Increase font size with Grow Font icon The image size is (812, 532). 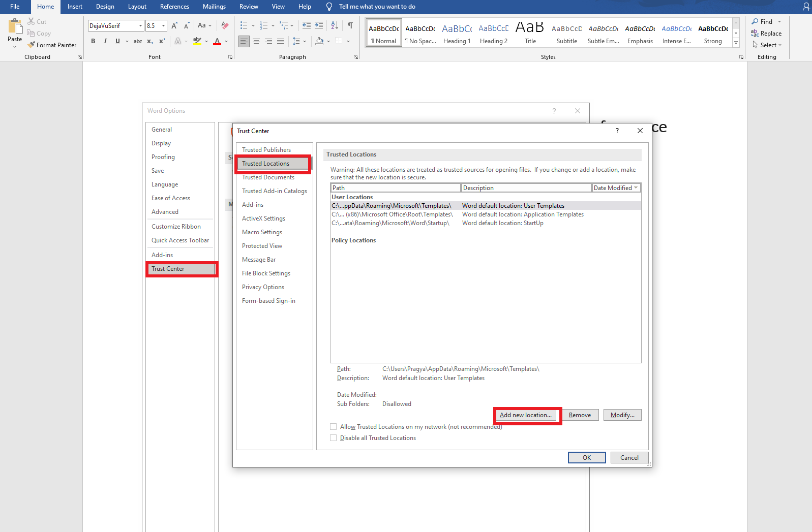174,25
